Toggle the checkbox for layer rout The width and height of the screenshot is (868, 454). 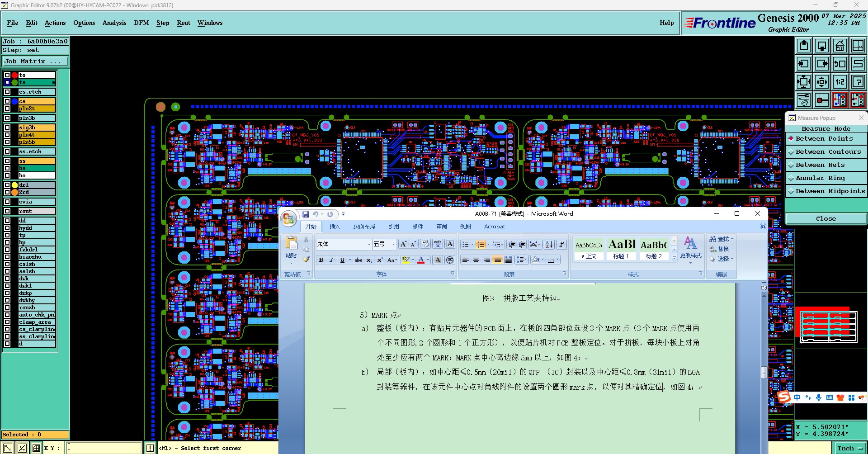7,211
